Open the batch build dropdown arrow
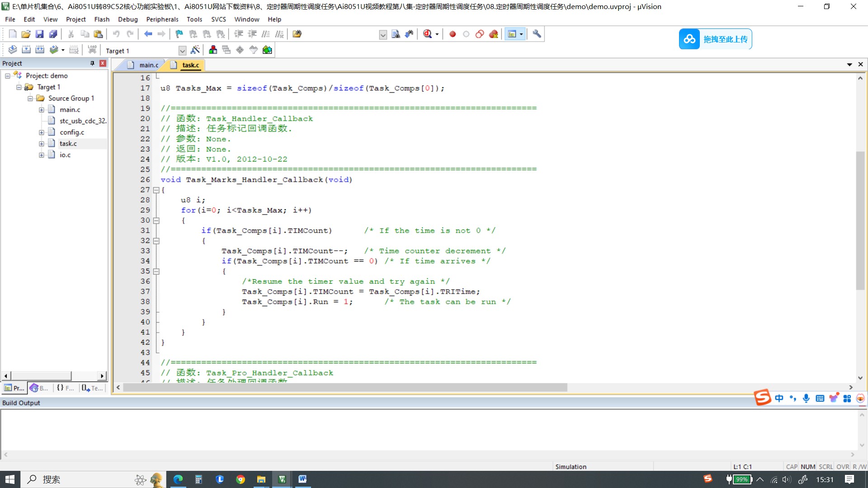Screen dimensions: 868x488 (x=63, y=50)
